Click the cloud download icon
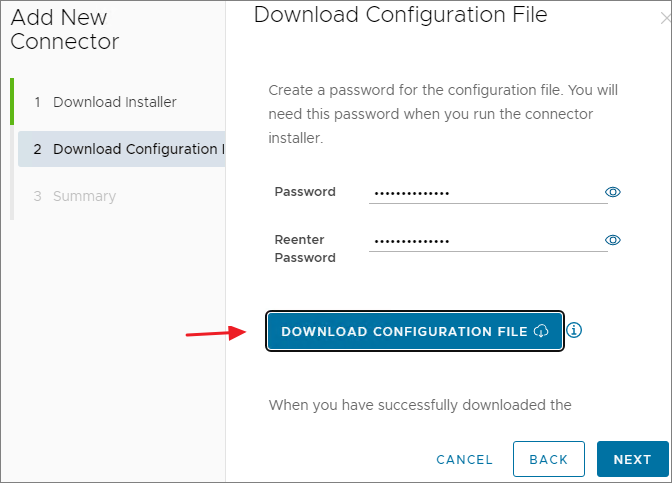Image resolution: width=672 pixels, height=483 pixels. pyautogui.click(x=541, y=331)
